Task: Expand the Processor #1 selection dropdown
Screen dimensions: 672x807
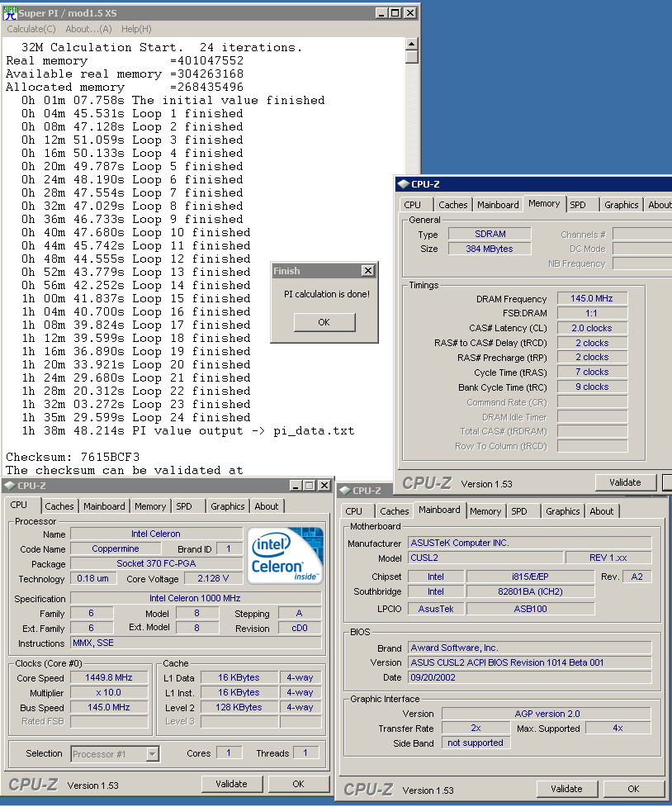Action: coord(153,753)
